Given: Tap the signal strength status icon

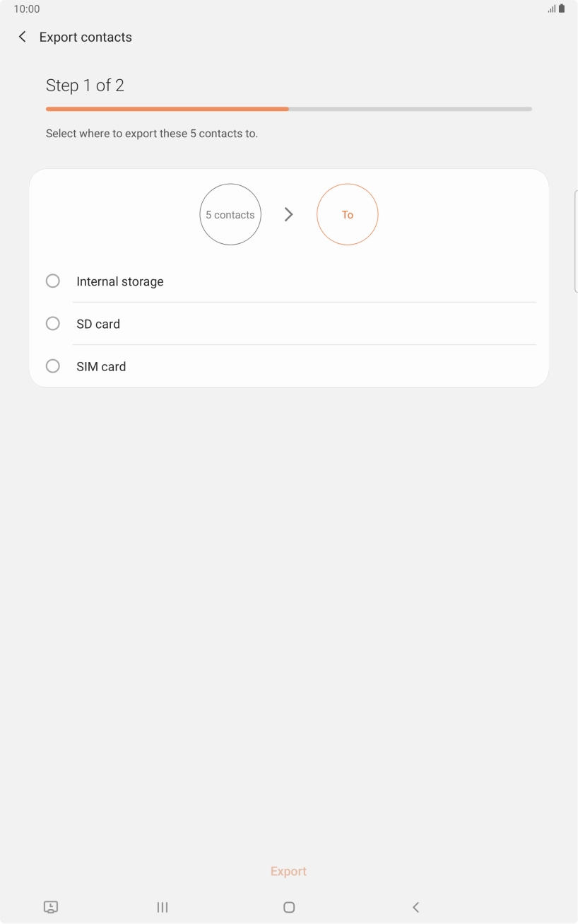Looking at the screenshot, I should (x=551, y=9).
